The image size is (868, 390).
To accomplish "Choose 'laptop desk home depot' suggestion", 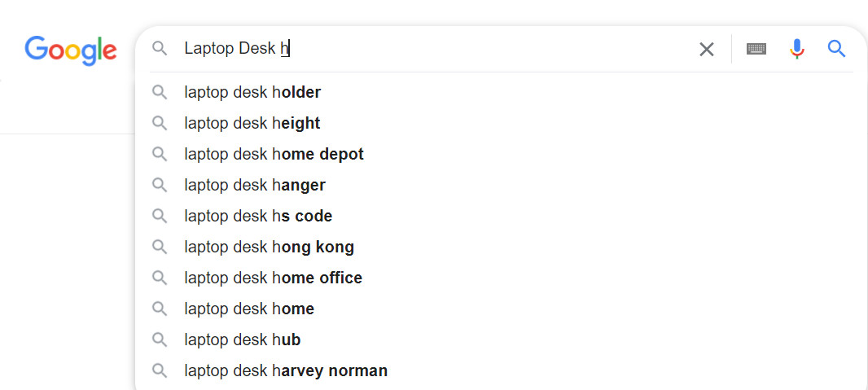I will pyautogui.click(x=274, y=155).
